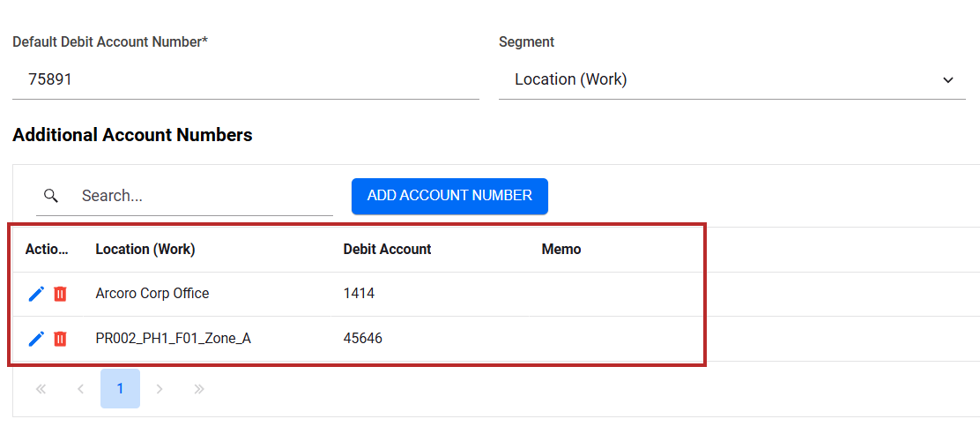Click the Segment field label
Image resolution: width=980 pixels, height=434 pixels.
tap(526, 42)
